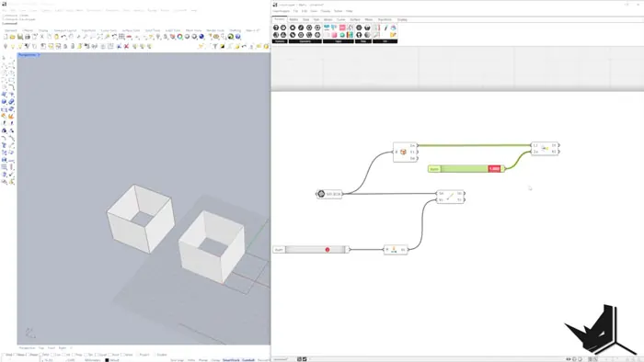644x362 pixels.
Task: Click the small component right of the grey slider
Action: coord(396,249)
